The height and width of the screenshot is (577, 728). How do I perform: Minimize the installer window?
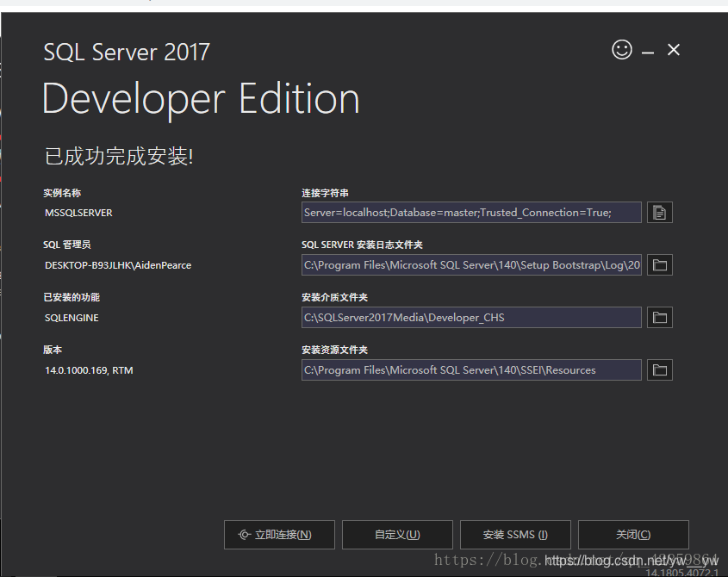coord(648,53)
